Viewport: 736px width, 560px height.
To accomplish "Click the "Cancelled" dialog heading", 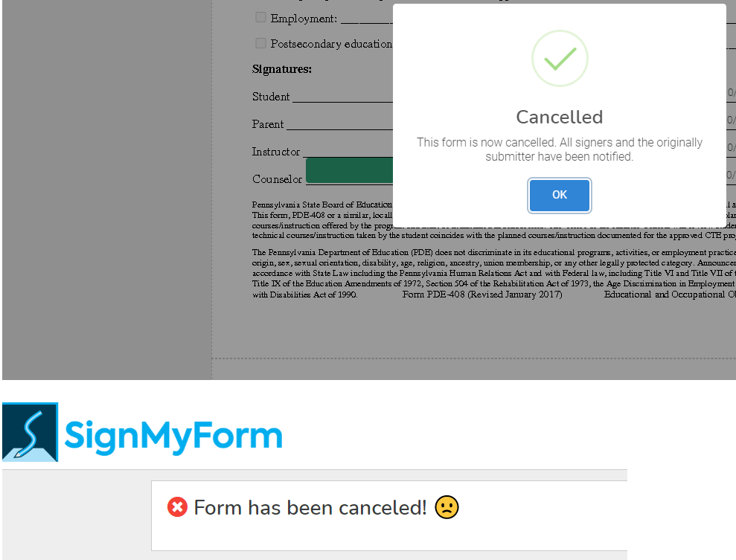I will click(x=560, y=117).
